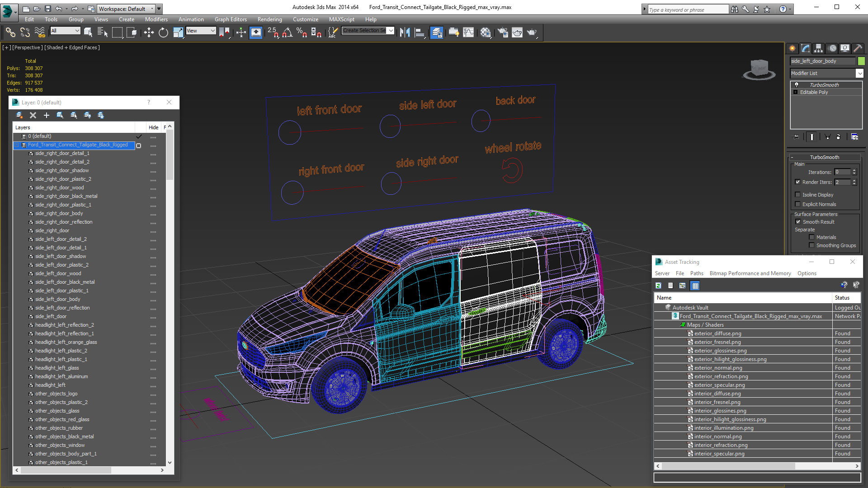
Task: Enable Isoline Display checkbox
Action: (x=798, y=195)
